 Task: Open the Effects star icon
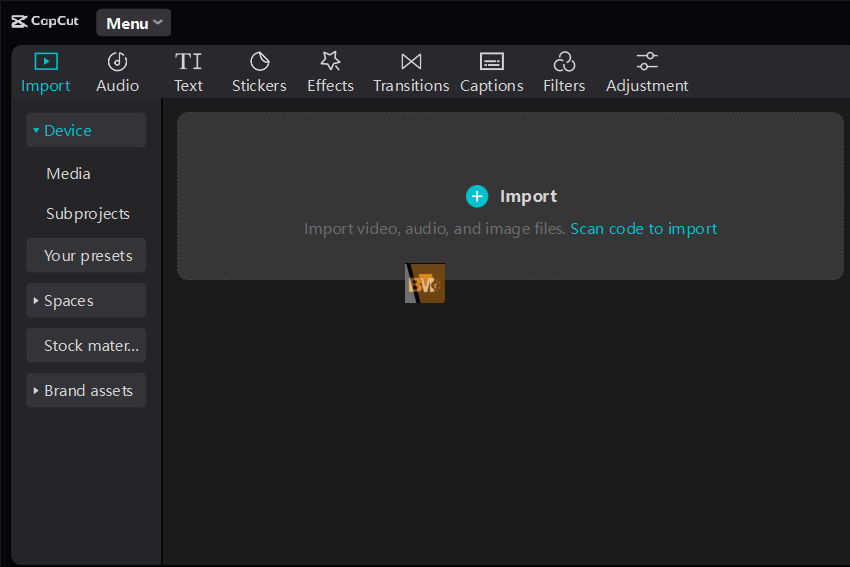330,62
